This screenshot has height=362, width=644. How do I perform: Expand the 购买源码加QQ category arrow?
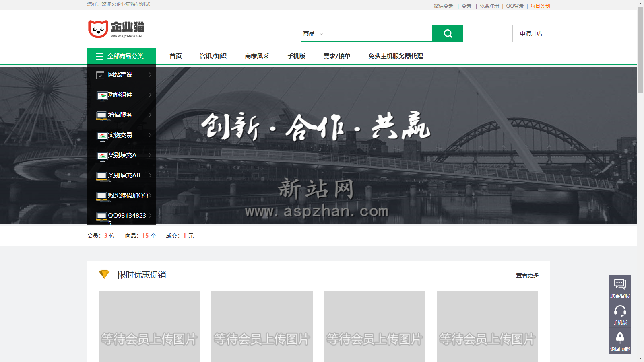[150, 195]
